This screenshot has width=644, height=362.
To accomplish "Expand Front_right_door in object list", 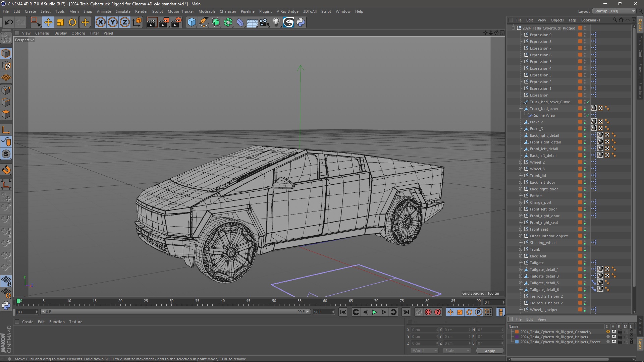I will pos(521,216).
